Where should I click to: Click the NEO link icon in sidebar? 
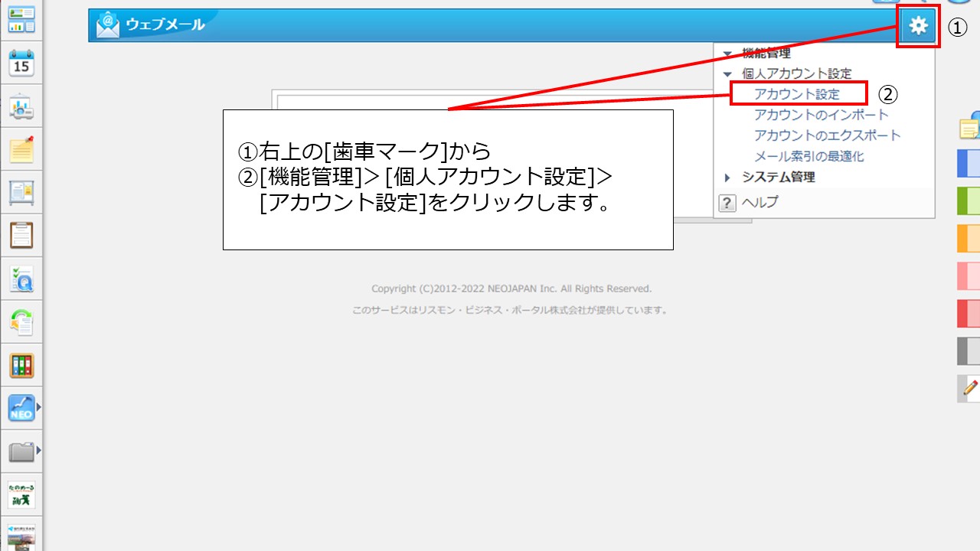21,407
